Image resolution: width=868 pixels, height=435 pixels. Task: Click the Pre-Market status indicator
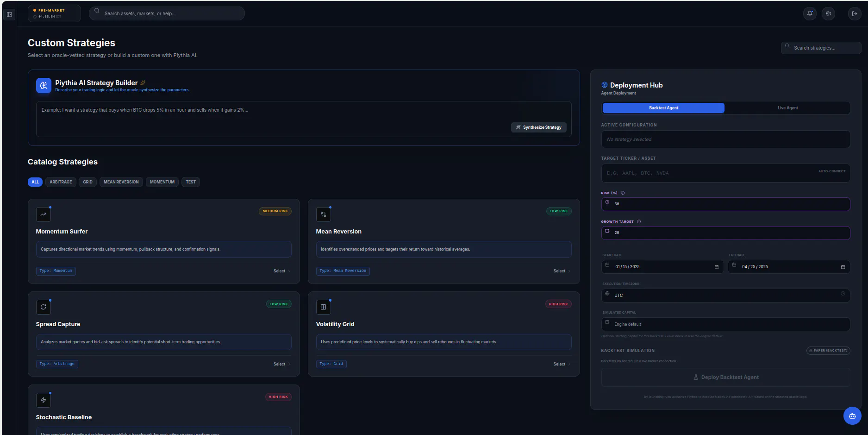click(x=54, y=13)
